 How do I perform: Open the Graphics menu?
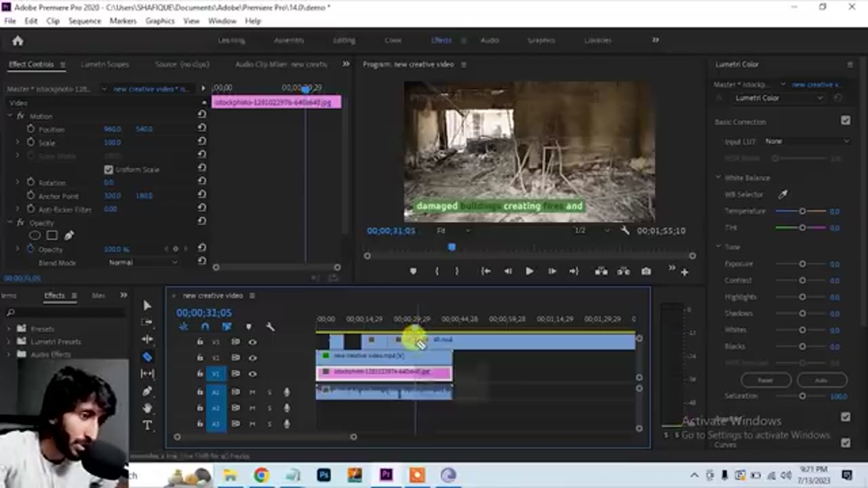(160, 21)
